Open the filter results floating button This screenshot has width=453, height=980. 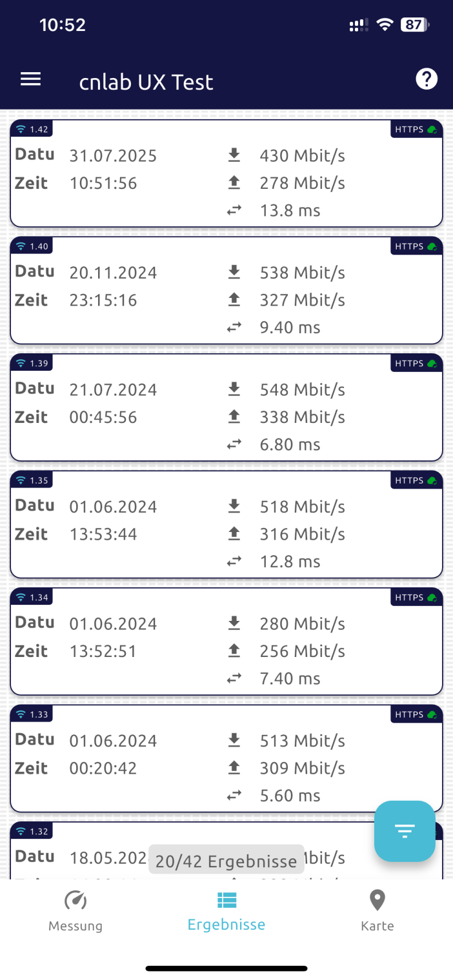click(x=405, y=831)
